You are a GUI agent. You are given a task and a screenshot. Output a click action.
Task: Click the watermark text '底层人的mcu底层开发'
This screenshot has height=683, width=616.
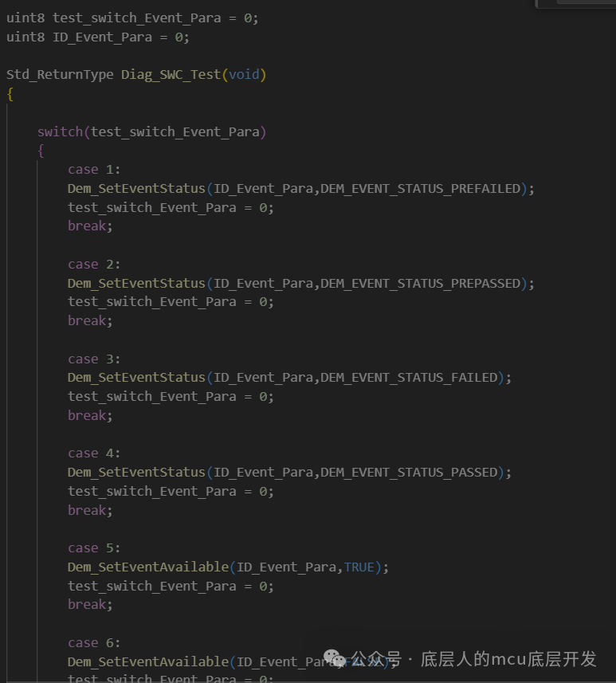508,659
